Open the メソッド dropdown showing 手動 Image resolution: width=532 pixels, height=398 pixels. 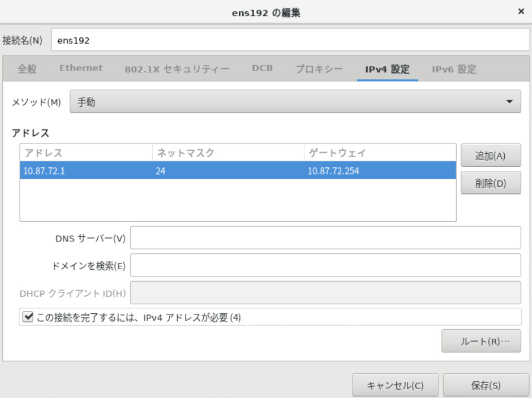coord(295,101)
